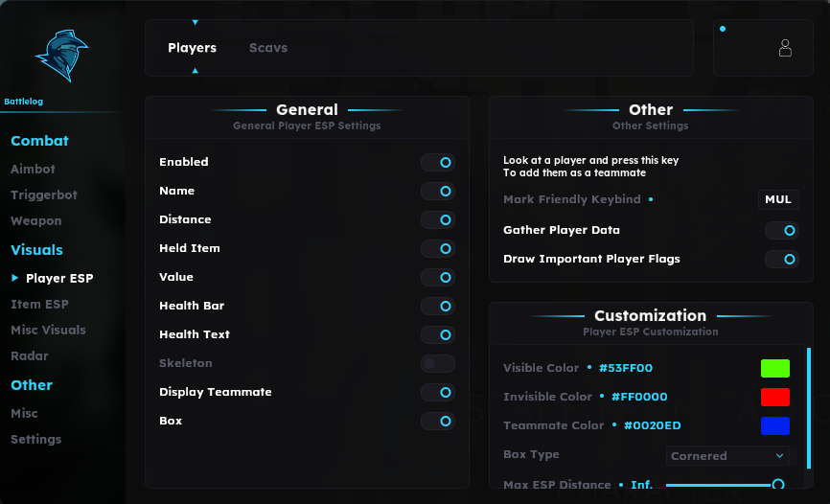
Task: Disable the Enabled ESP toggle
Action: (438, 163)
